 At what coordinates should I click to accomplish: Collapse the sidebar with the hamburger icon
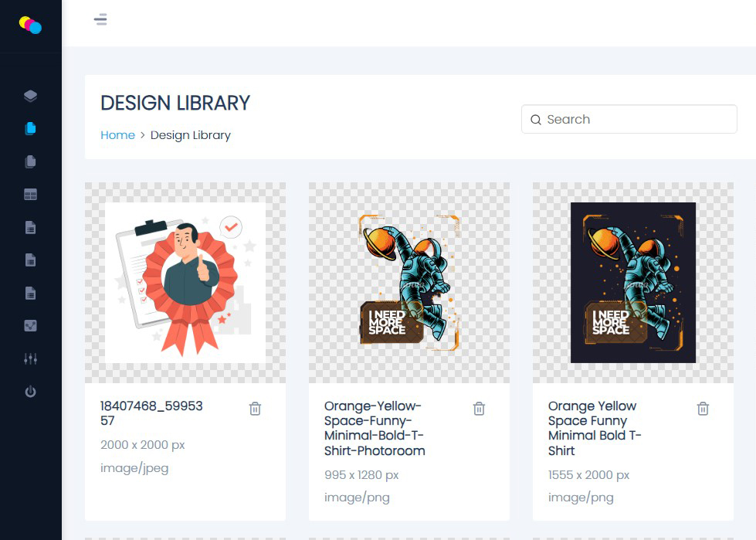pyautogui.click(x=100, y=19)
